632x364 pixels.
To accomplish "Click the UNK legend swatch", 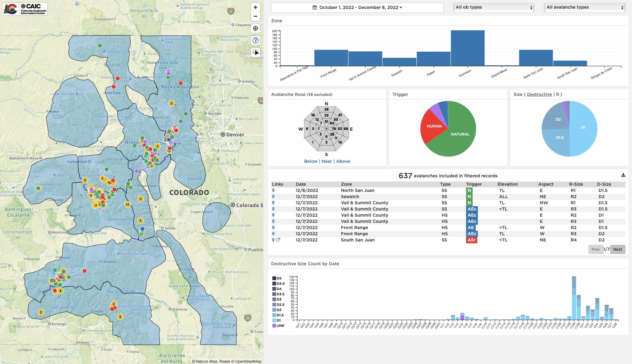I will click(274, 326).
